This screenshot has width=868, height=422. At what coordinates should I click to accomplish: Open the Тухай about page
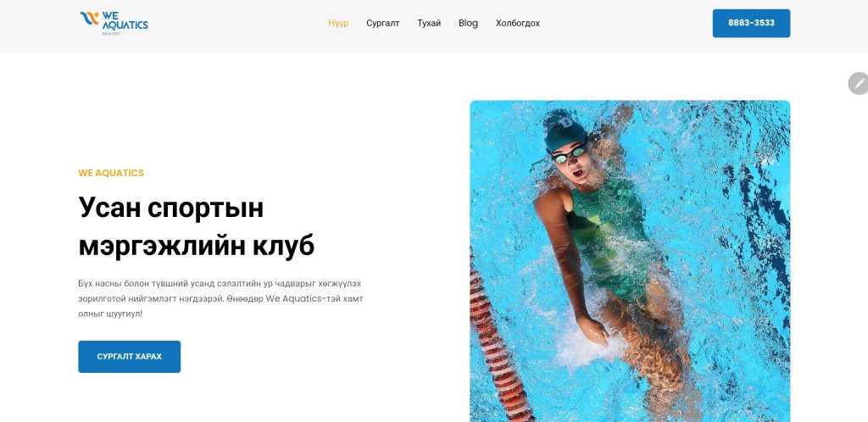click(429, 23)
